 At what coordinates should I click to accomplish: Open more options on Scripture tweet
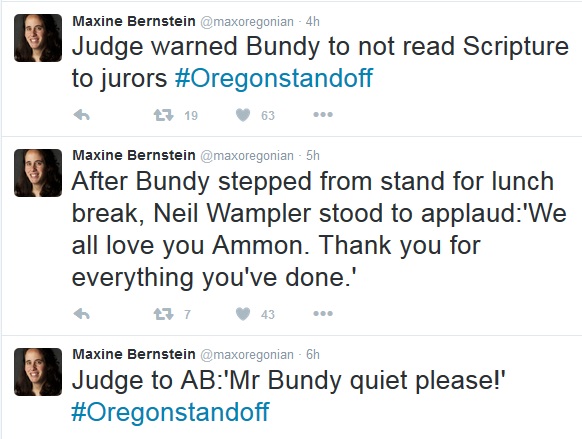coord(323,115)
